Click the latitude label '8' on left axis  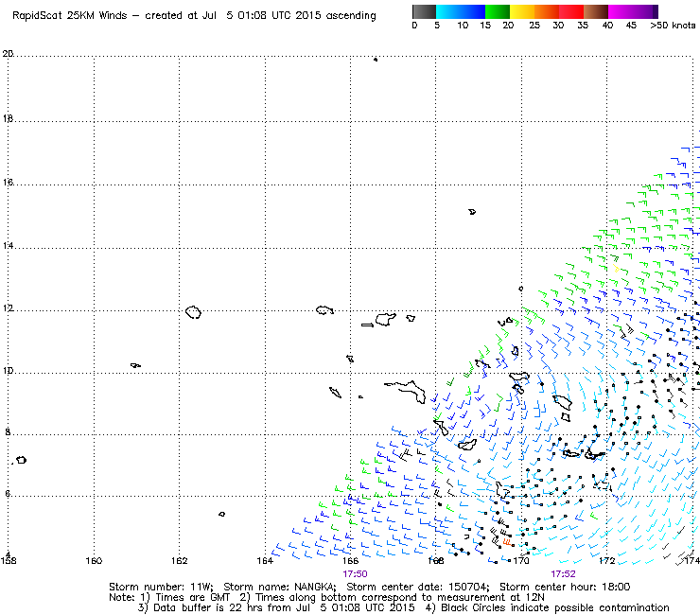[x=8, y=432]
